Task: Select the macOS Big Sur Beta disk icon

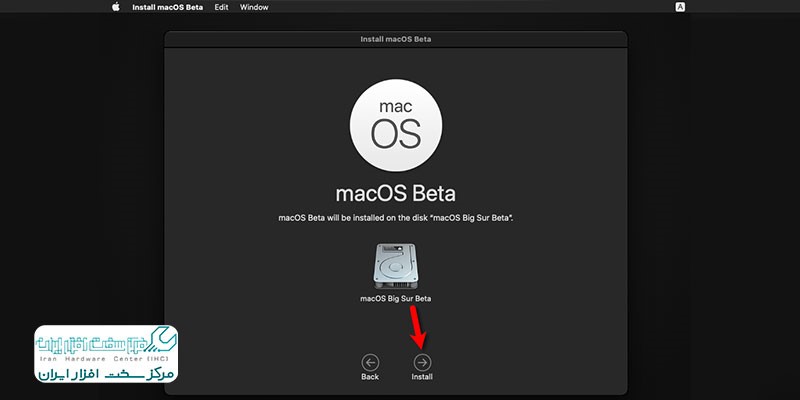Action: click(395, 266)
